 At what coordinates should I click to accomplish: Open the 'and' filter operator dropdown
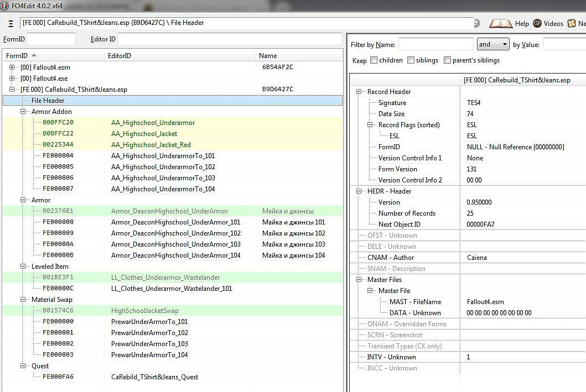click(492, 44)
